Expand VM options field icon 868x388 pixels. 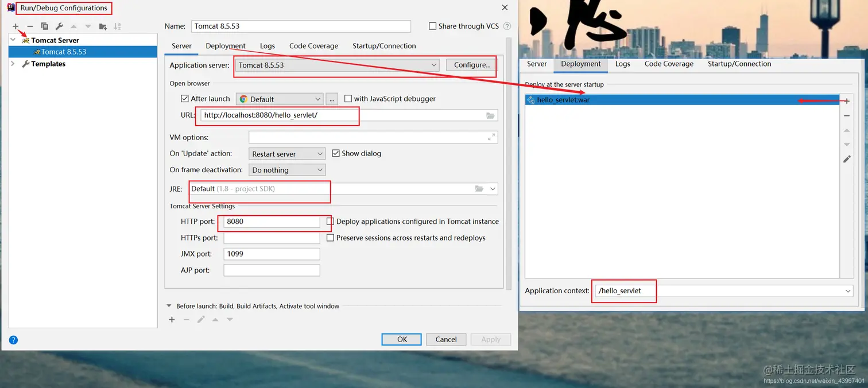[491, 137]
